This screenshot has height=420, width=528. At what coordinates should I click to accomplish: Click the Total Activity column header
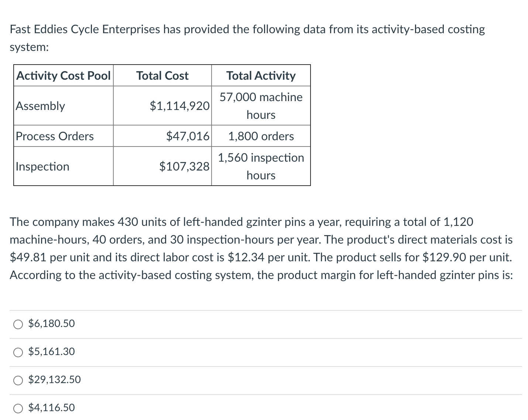point(260,76)
